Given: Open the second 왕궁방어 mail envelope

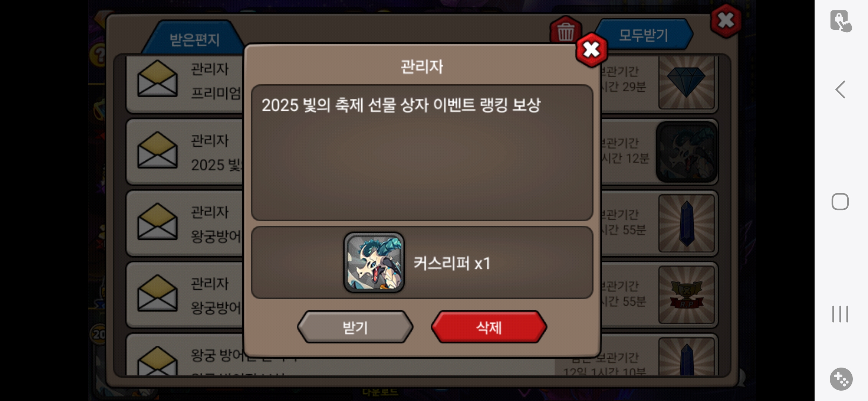Looking at the screenshot, I should (157, 293).
